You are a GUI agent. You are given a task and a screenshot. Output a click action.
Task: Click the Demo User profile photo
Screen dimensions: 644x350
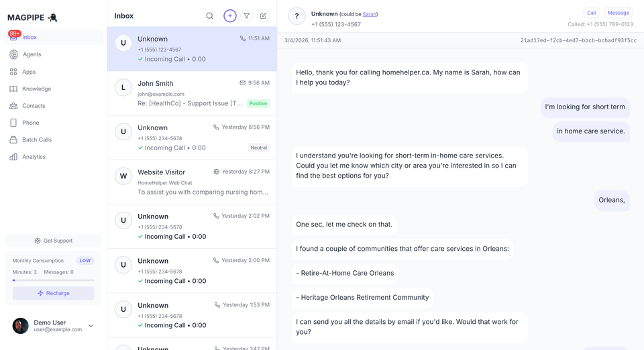(x=21, y=327)
